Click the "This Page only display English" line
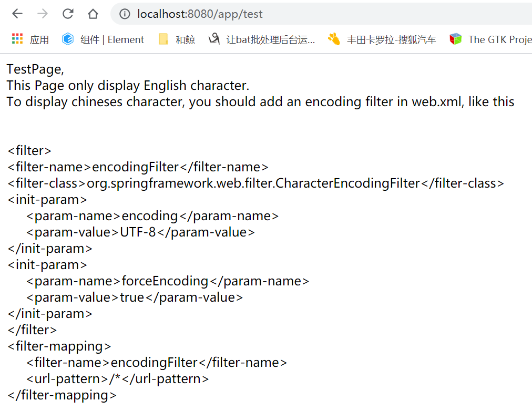 coord(128,85)
